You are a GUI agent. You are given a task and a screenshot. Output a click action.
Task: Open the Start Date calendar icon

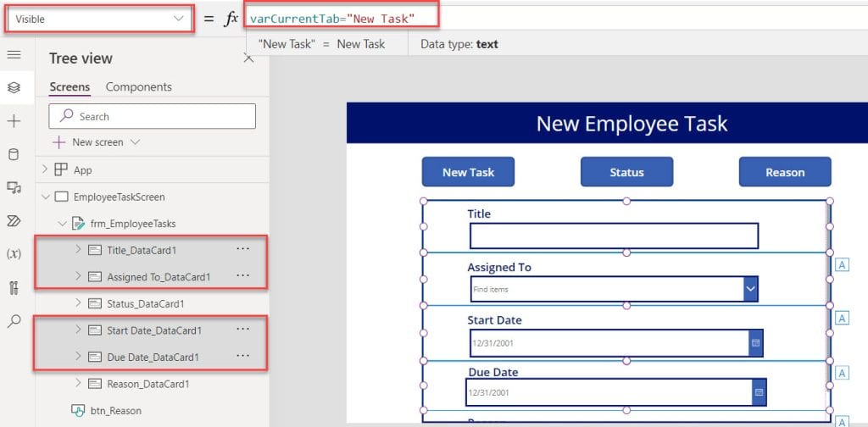coord(755,343)
